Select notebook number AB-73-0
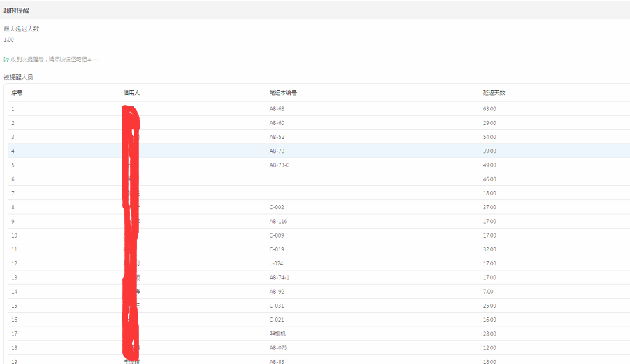 [280, 165]
